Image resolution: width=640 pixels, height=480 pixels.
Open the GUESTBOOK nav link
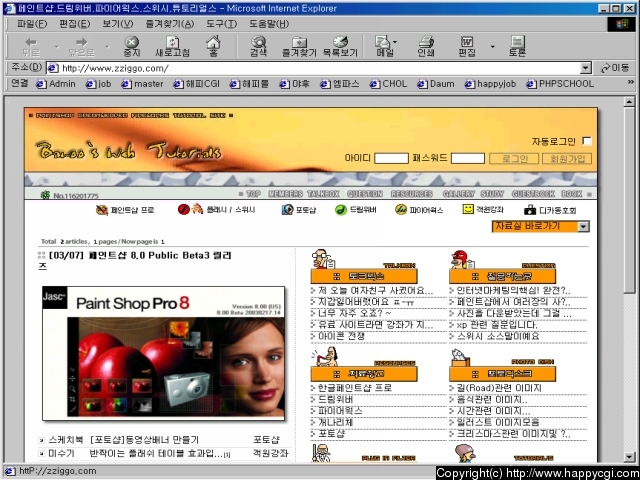(x=533, y=194)
